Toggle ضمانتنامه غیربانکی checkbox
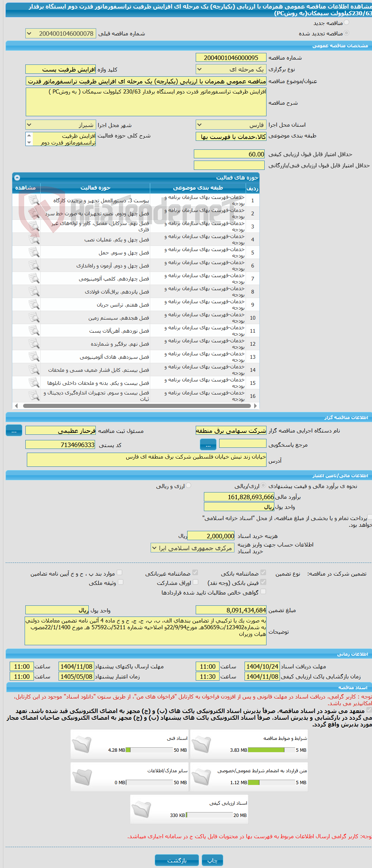The width and height of the screenshot is (372, 868). (x=195, y=573)
